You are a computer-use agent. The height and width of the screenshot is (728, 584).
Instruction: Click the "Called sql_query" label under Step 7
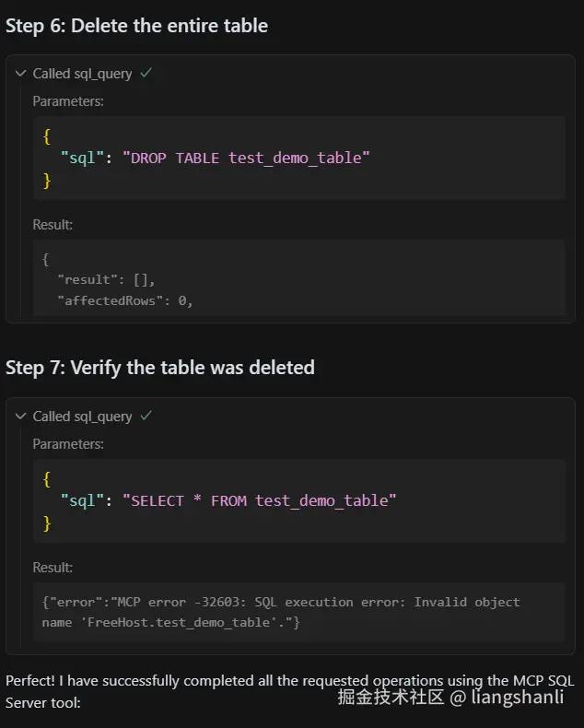[82, 417]
